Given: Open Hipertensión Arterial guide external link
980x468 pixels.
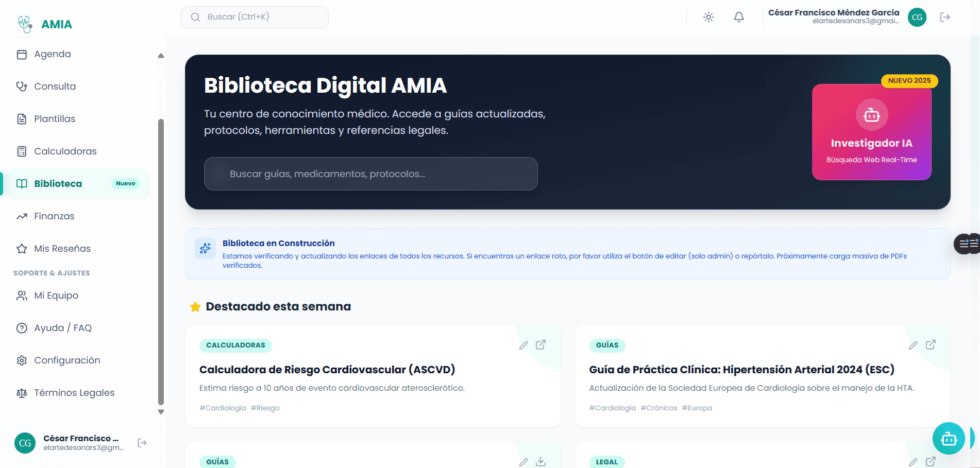Looking at the screenshot, I should tap(931, 345).
